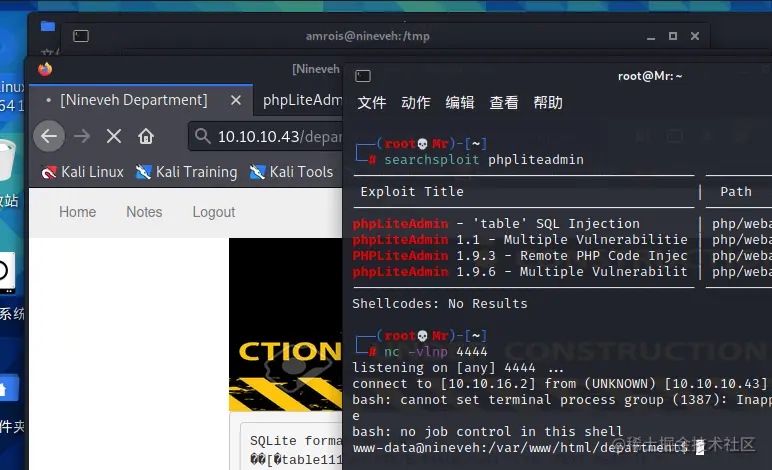Click the Firefox logo in the title bar
The image size is (772, 470).
pos(45,69)
